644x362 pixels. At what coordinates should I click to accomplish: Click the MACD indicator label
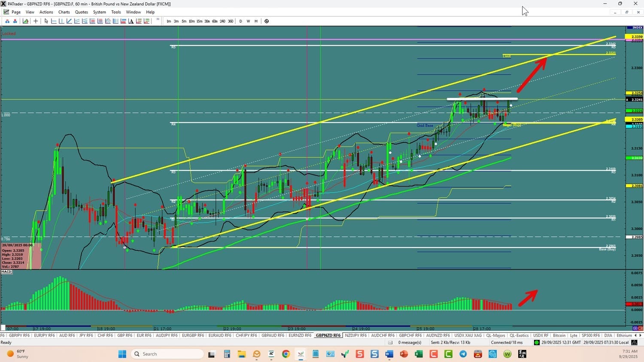click(x=6, y=272)
